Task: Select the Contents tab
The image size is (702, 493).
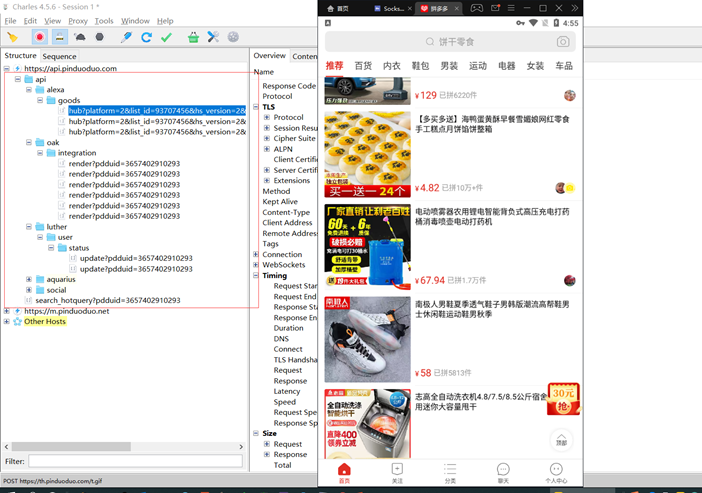Action: coord(304,56)
